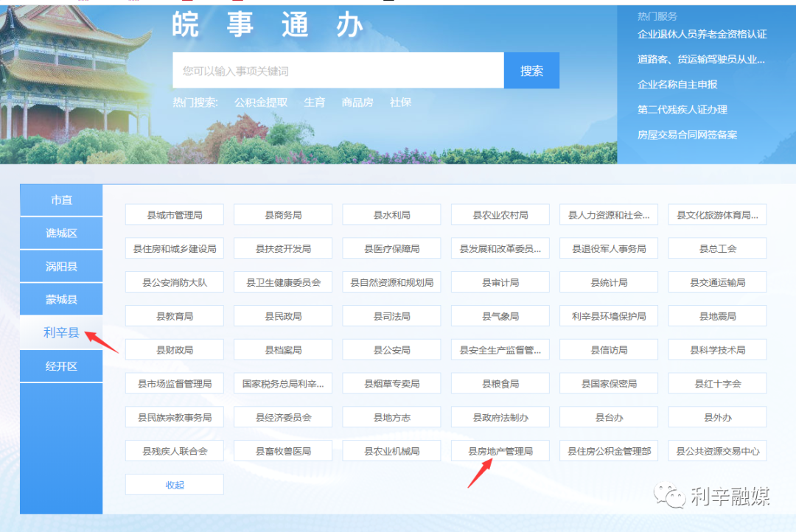Open 县房地产管理局 department
Screen dimensions: 796x532
[x=500, y=451]
